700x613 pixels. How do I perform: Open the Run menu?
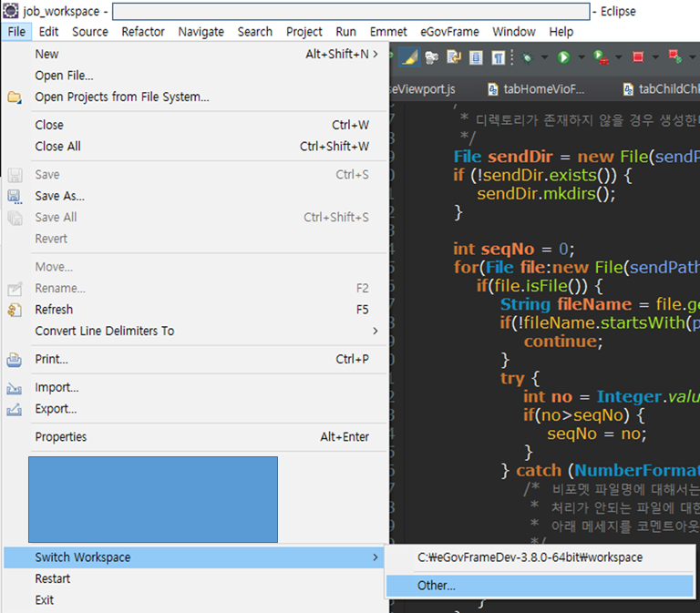[346, 32]
